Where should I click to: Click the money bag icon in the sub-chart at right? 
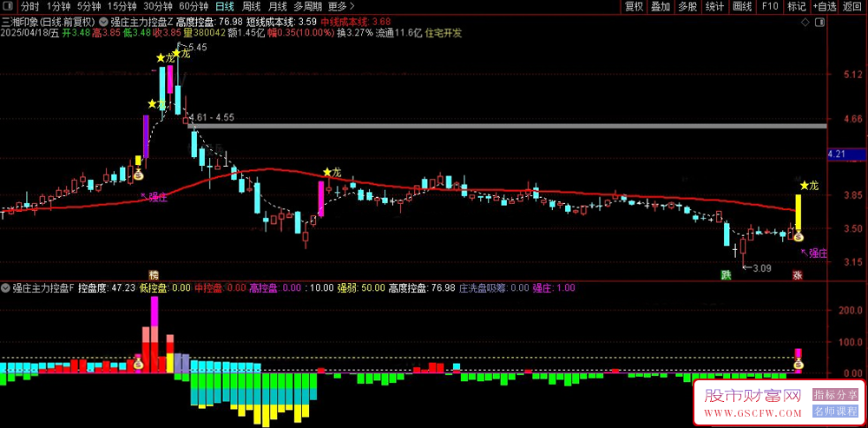point(799,365)
